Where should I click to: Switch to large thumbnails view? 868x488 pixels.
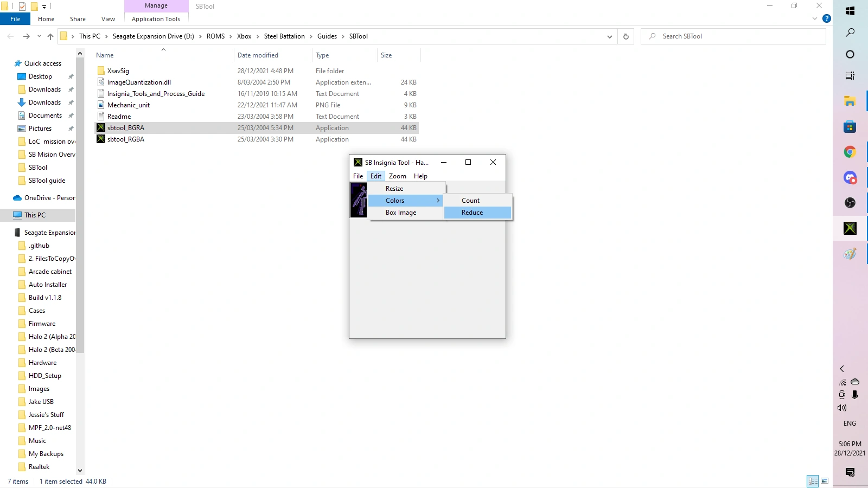825,481
